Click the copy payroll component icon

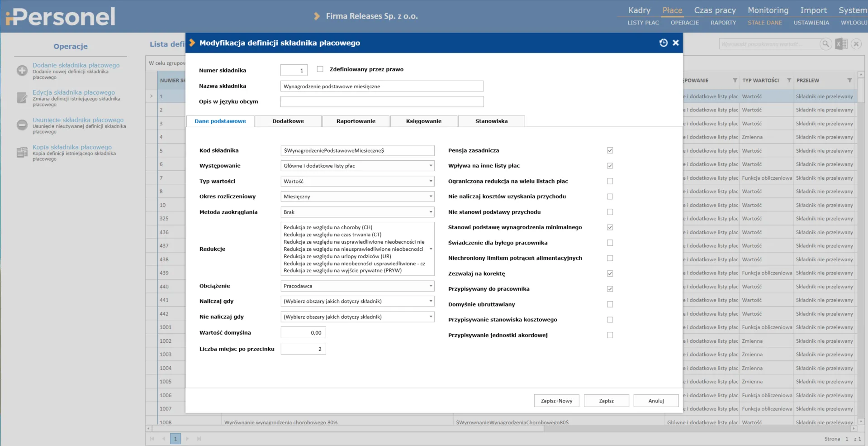(22, 153)
